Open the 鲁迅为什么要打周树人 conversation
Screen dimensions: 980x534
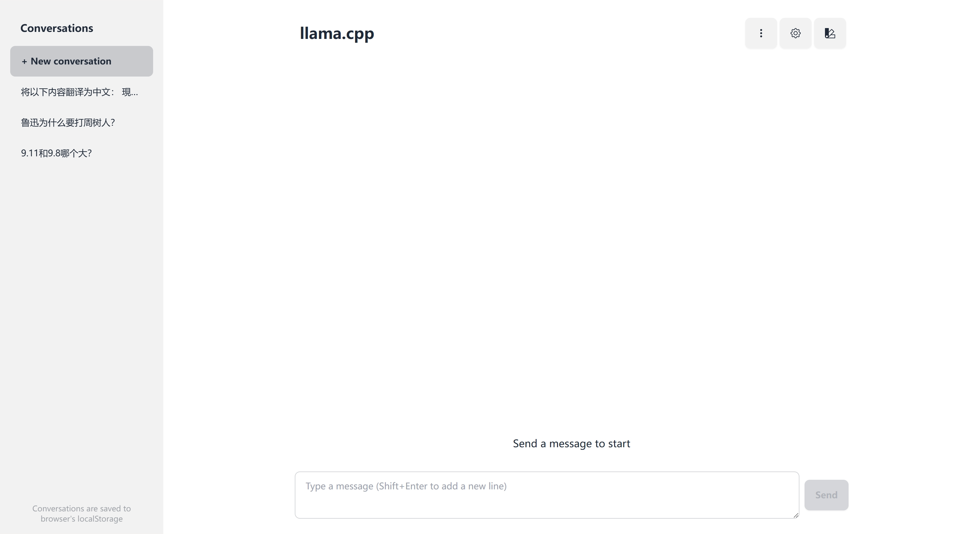(68, 122)
